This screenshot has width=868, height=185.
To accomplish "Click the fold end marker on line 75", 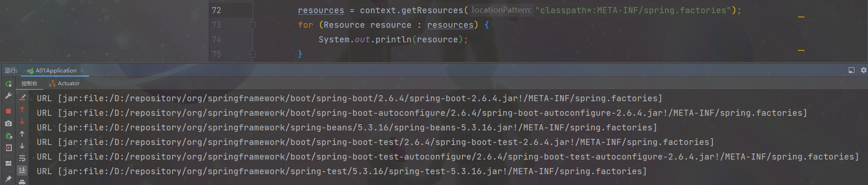I will [x=253, y=54].
